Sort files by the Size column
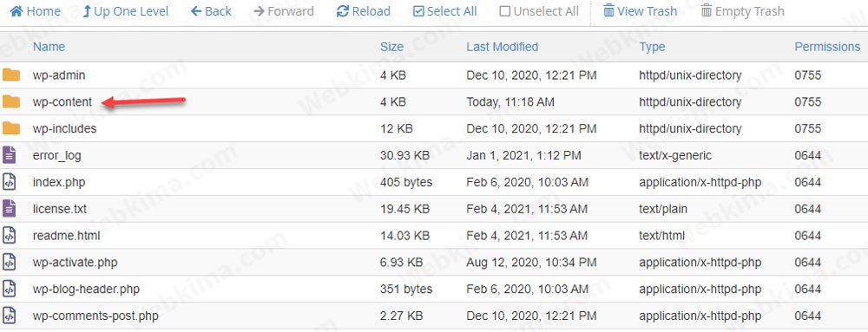The image size is (868, 332). coord(391,47)
